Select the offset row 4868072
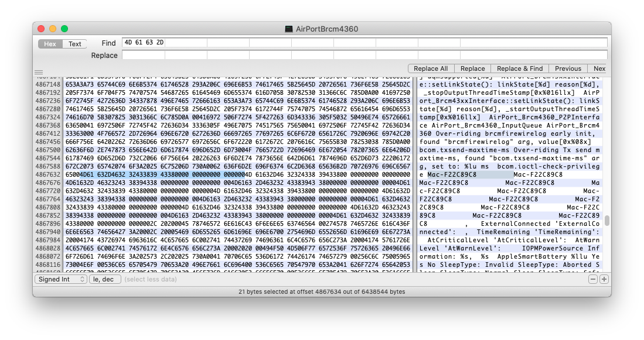644x340 pixels. (47, 257)
